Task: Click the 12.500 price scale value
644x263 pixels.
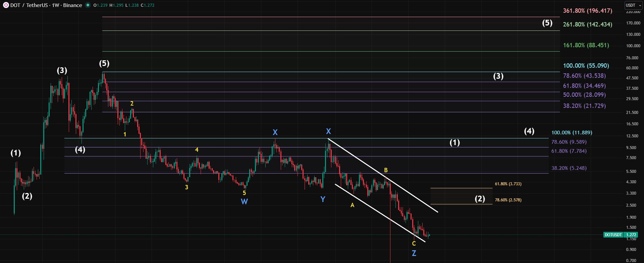Action: pyautogui.click(x=632, y=136)
